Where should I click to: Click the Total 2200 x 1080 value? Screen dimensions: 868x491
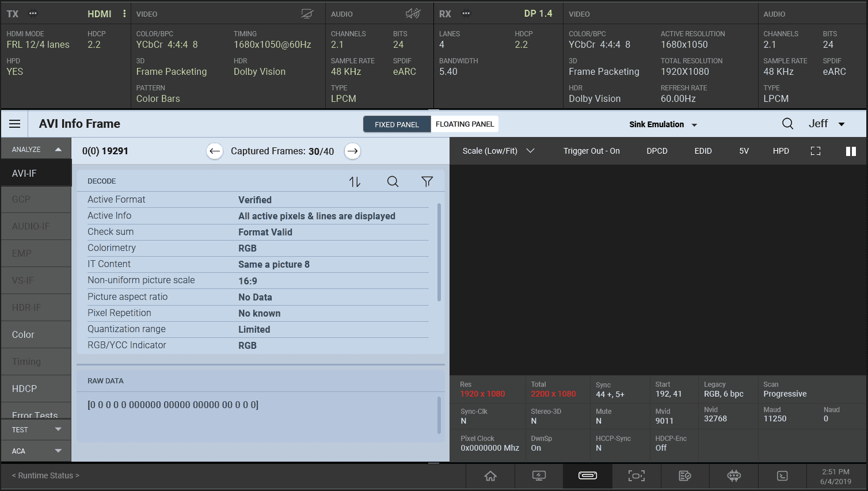coord(553,394)
